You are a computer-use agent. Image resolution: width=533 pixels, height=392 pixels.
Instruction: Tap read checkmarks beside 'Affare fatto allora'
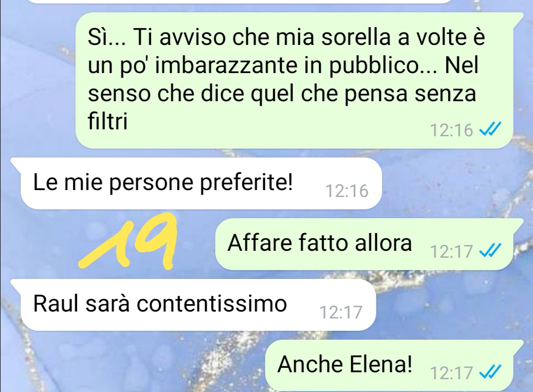click(x=490, y=251)
